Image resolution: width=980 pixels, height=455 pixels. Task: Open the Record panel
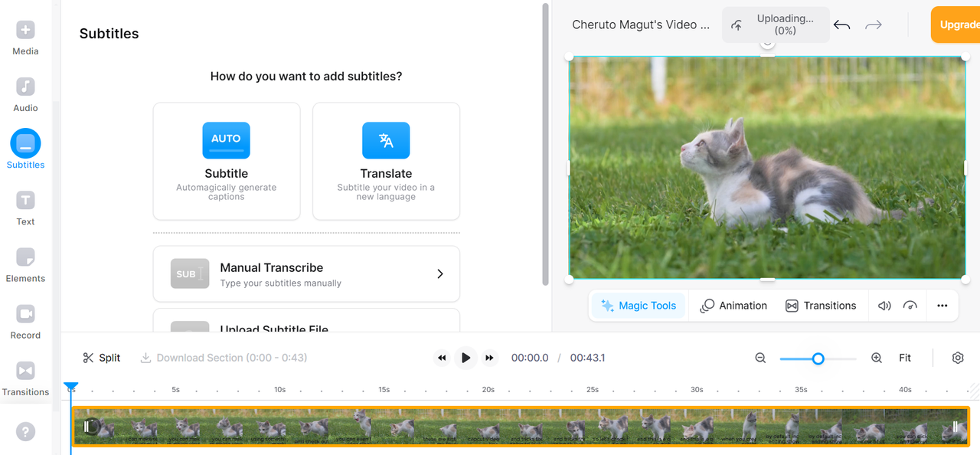coord(25,321)
